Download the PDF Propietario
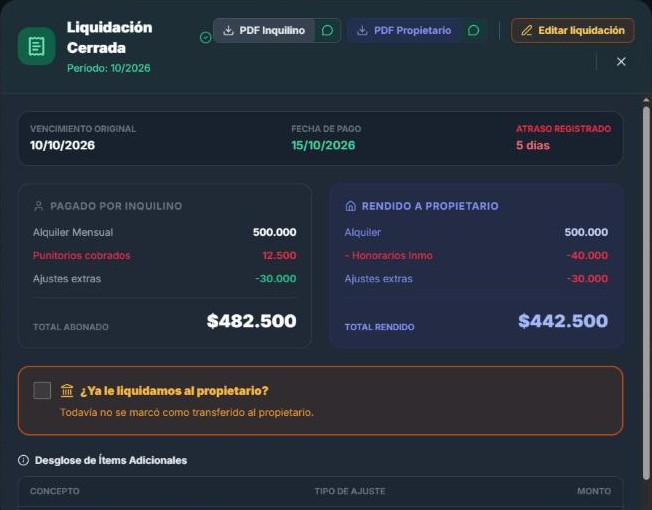This screenshot has height=510, width=652. (x=404, y=30)
